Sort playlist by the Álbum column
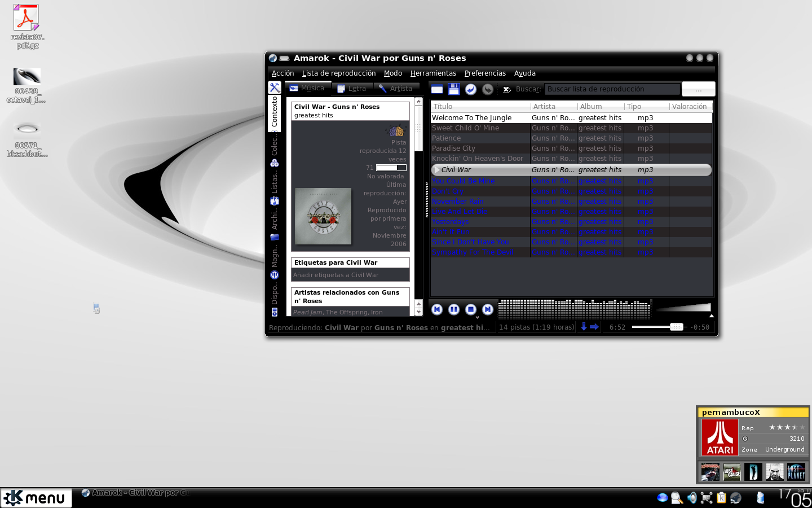 coord(601,107)
